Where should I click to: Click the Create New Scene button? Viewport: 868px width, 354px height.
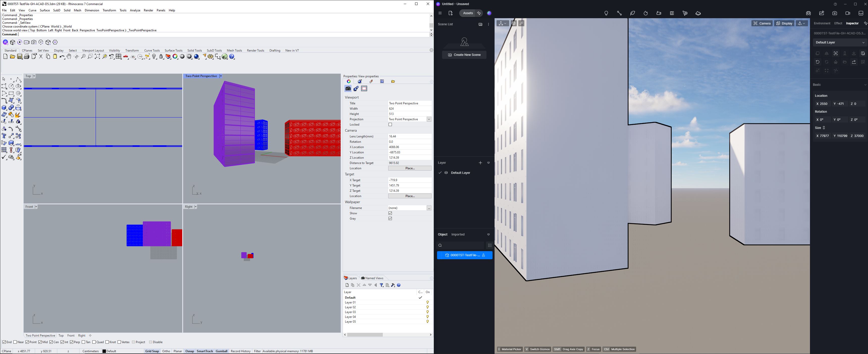click(x=464, y=55)
